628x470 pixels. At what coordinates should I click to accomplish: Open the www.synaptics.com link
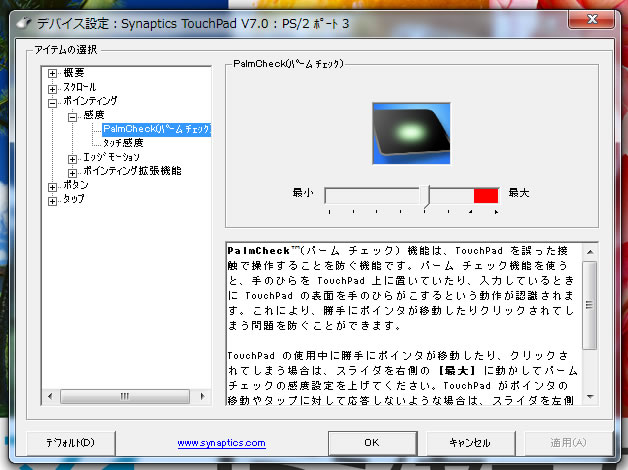(x=221, y=443)
